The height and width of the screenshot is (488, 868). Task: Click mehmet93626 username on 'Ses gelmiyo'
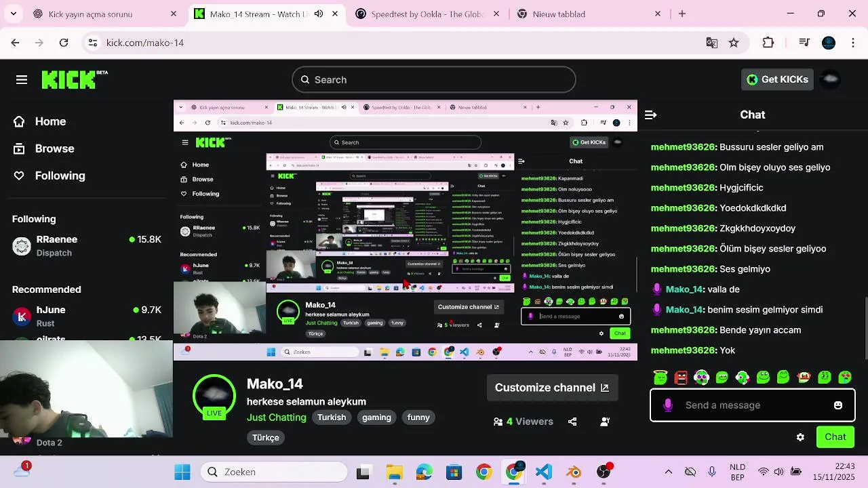point(683,269)
